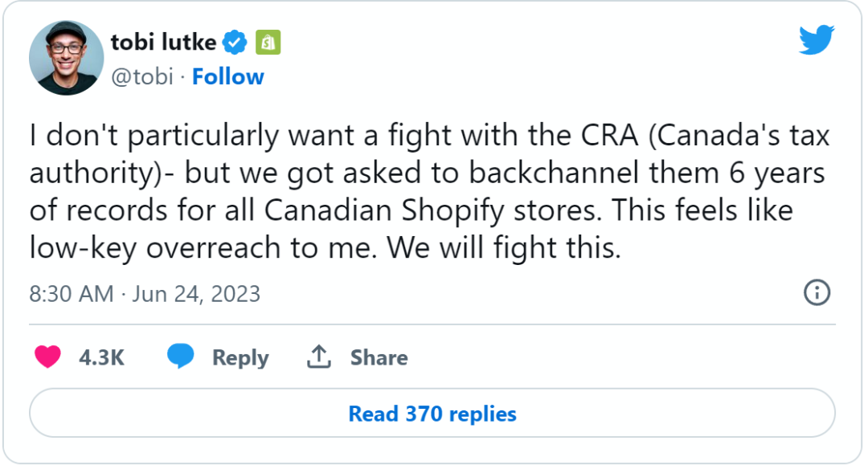Image resolution: width=868 pixels, height=469 pixels.
Task: Follow tobi lutke via the Follow link
Action: 228,77
